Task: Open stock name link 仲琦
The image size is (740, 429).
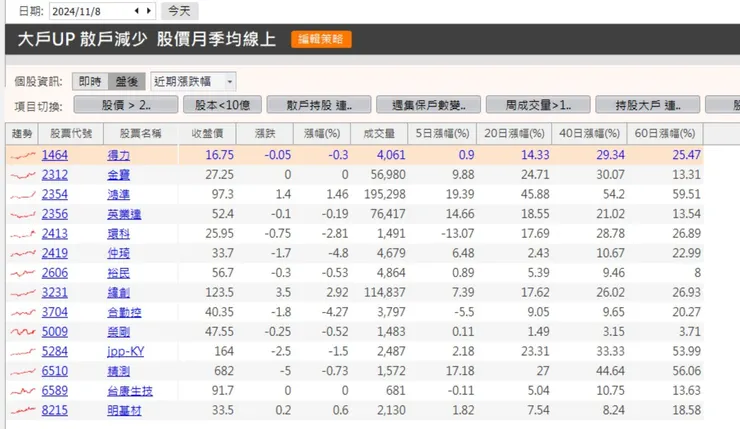Action: (118, 253)
